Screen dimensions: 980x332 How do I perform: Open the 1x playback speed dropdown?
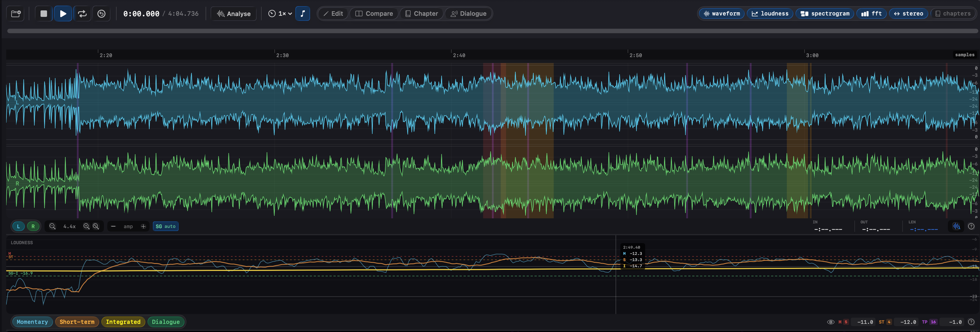tap(280, 14)
